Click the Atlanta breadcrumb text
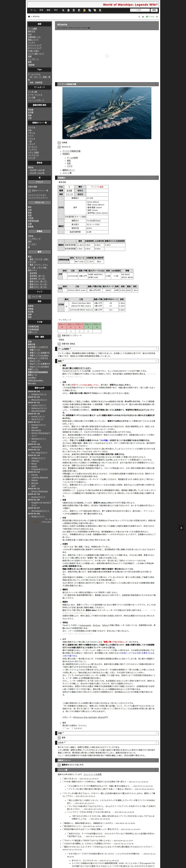This screenshot has width=186, height=868. point(36,16)
